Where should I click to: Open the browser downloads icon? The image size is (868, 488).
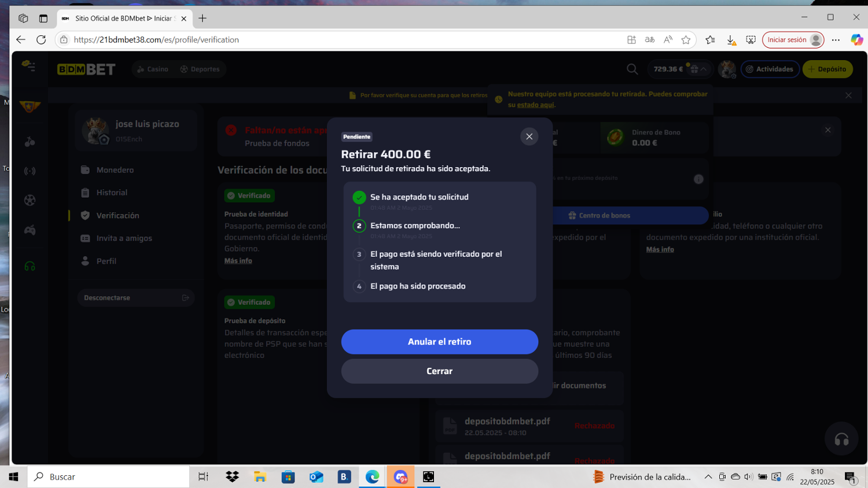tap(731, 40)
